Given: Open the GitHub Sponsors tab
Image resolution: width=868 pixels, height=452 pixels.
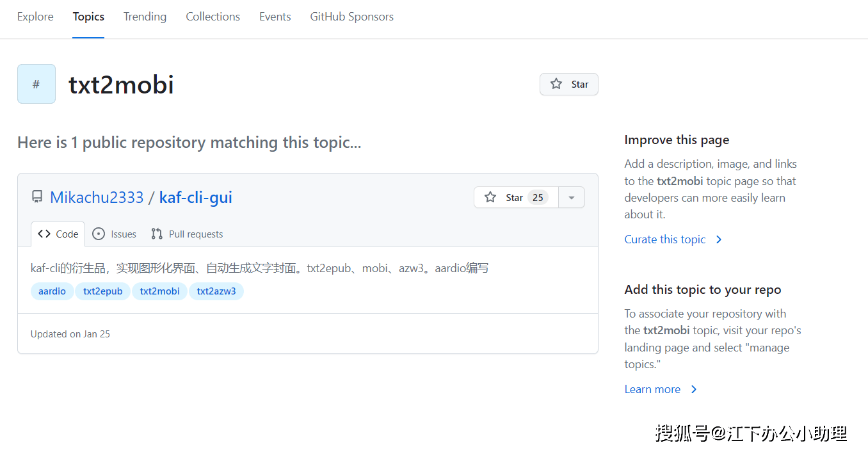Looking at the screenshot, I should pos(351,17).
